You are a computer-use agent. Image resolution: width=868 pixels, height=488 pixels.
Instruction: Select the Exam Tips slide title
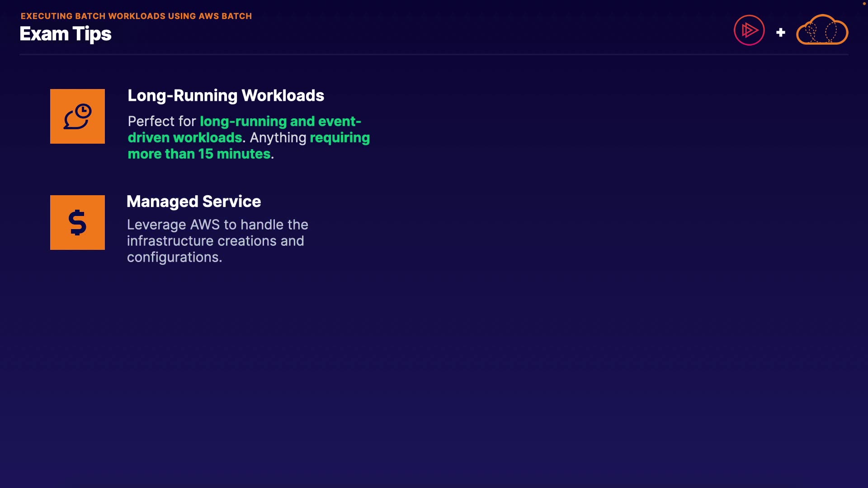66,34
